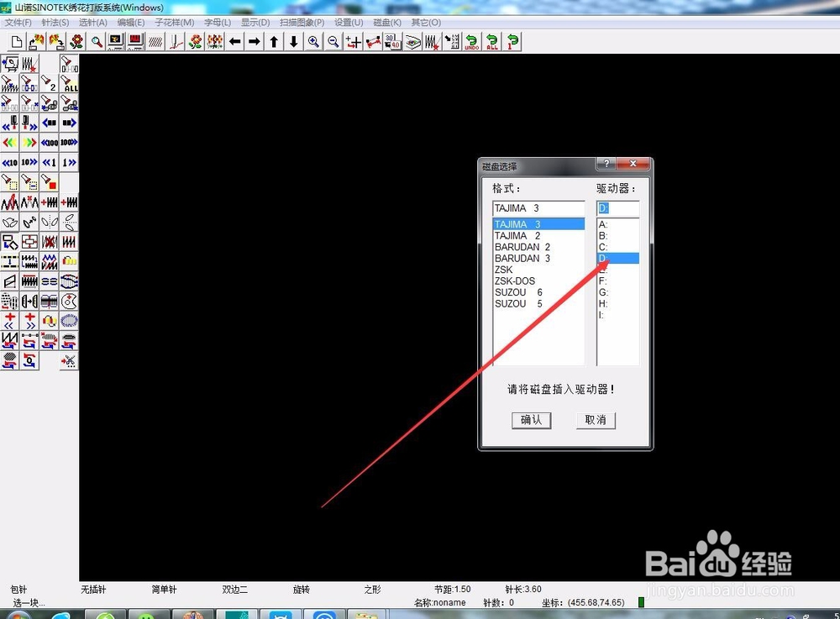The image size is (840, 619).
Task: Open the 扫描图象(P) menu
Action: (x=302, y=23)
